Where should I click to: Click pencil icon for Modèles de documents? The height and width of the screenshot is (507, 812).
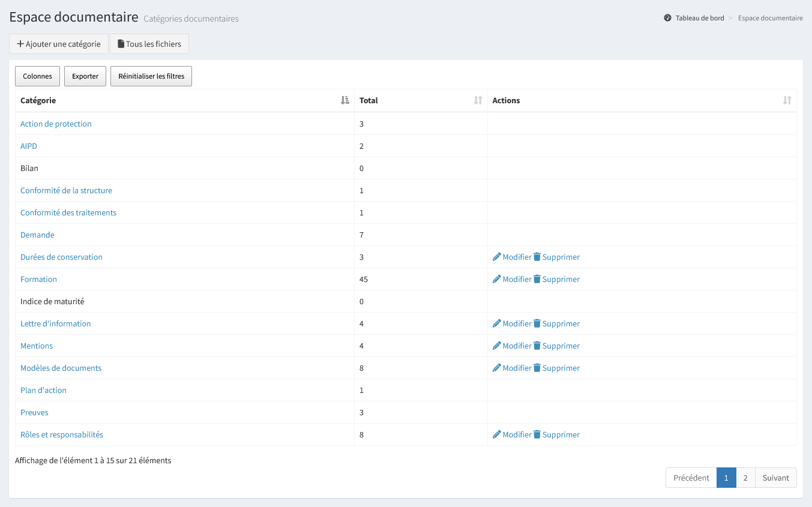(496, 368)
